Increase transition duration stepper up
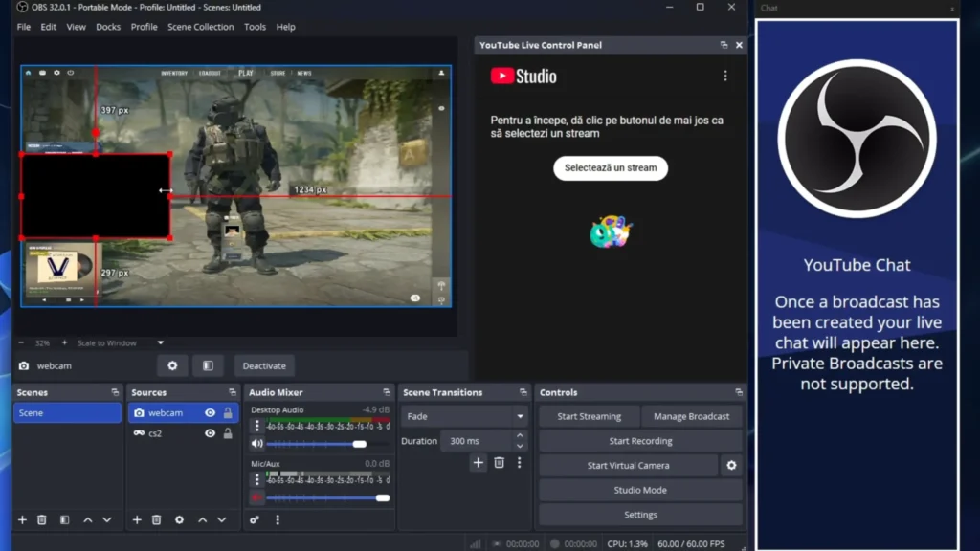This screenshot has height=551, width=980. point(520,436)
